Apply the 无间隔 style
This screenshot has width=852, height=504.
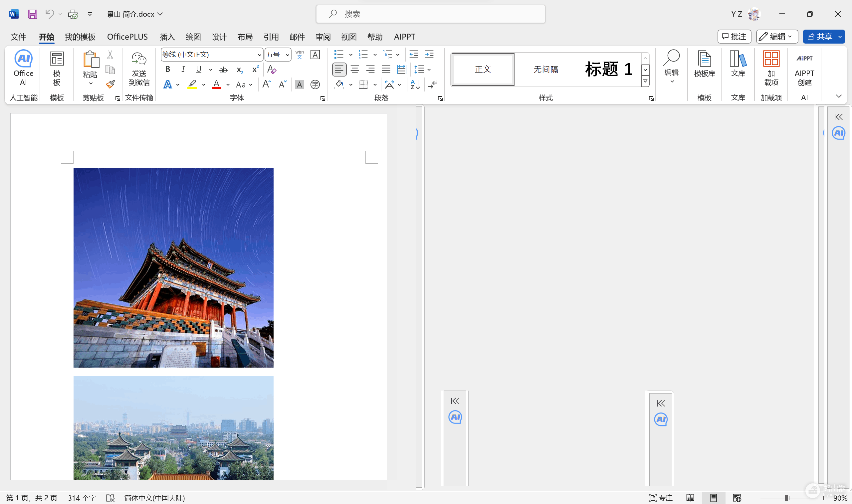coord(546,69)
